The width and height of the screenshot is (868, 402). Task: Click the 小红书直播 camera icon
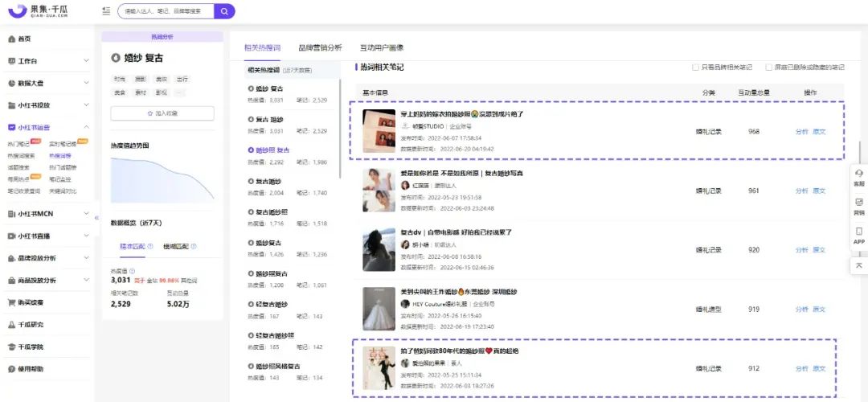pyautogui.click(x=11, y=236)
